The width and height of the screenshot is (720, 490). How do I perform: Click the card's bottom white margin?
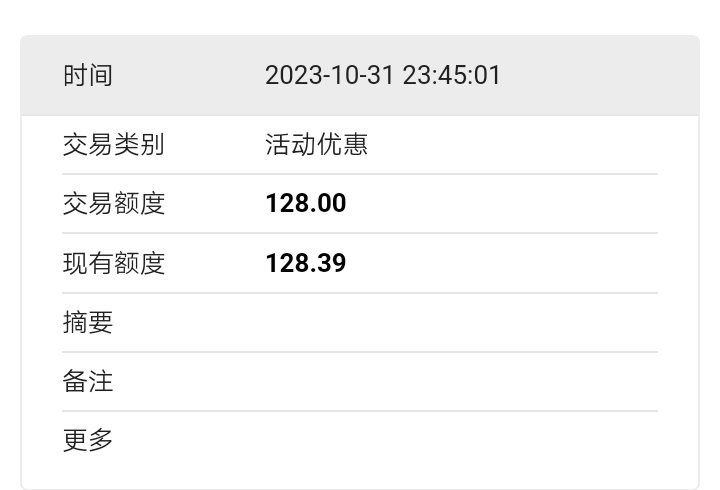click(x=360, y=478)
